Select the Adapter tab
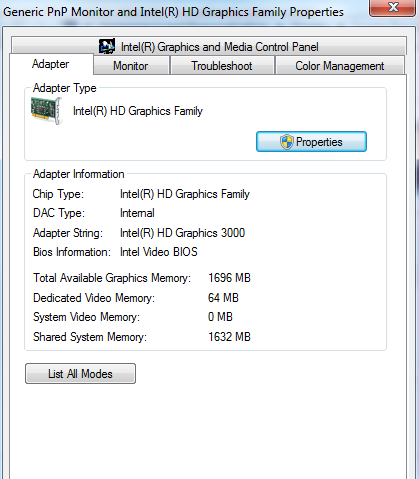This screenshot has width=419, height=479. [x=51, y=64]
